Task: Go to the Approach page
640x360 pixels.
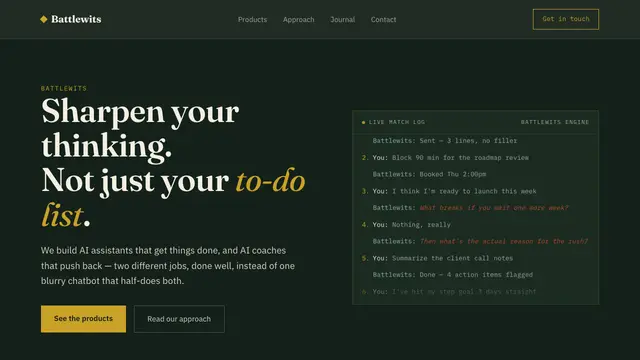Action: (298, 20)
